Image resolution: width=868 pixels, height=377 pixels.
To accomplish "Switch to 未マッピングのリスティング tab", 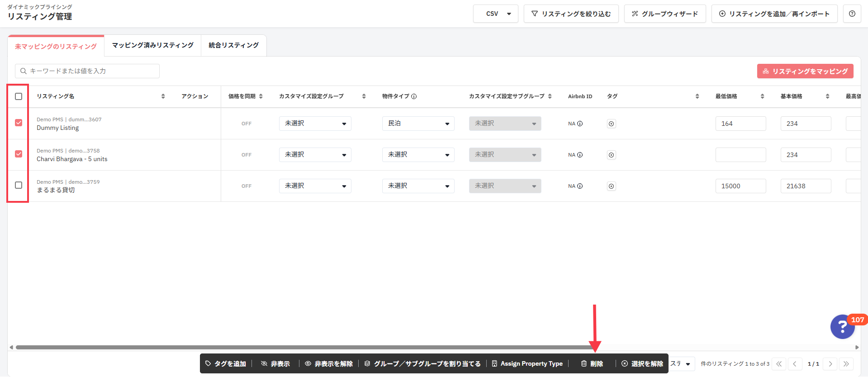I will [56, 46].
